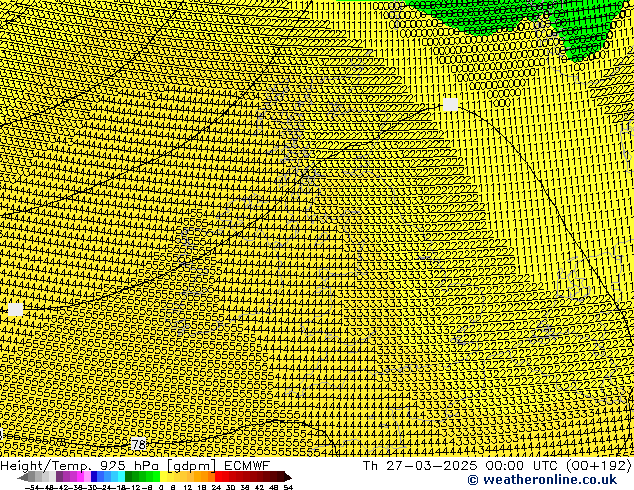Click the contour label 78 on the map
The image size is (634, 490).
pos(139,444)
